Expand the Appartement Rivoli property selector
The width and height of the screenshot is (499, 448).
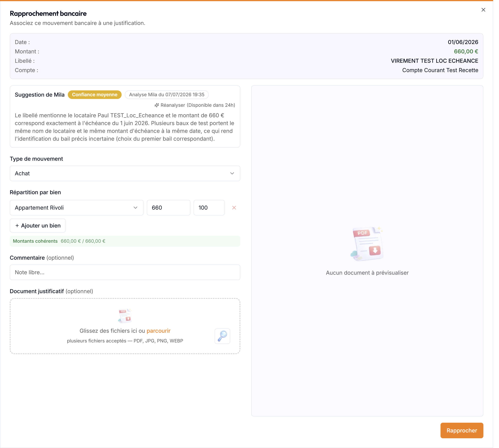point(77,208)
